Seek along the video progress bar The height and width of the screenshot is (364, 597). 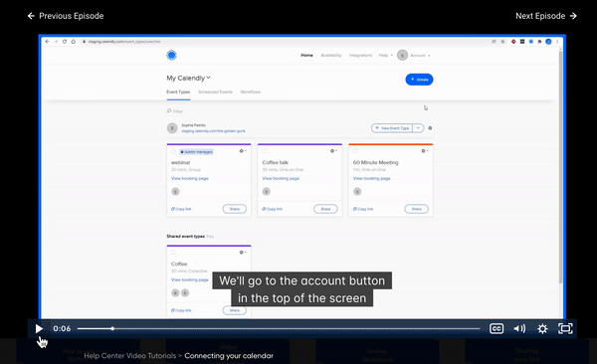point(279,328)
